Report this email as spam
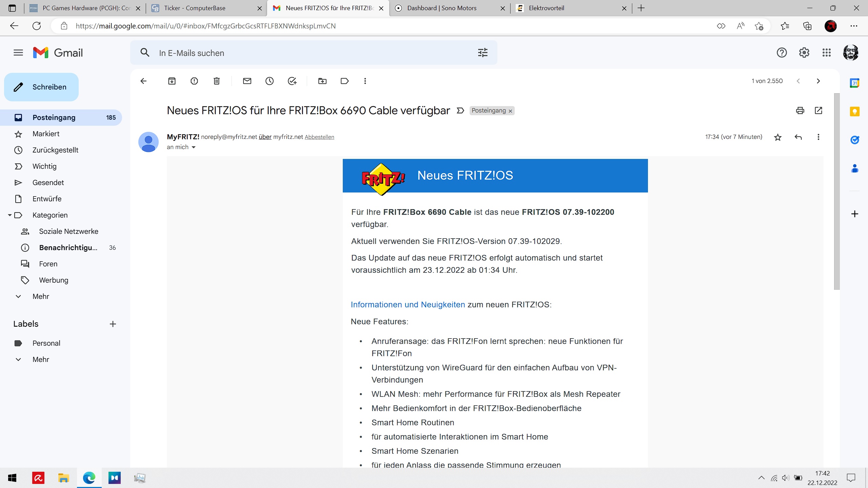Image resolution: width=868 pixels, height=488 pixels. point(194,81)
